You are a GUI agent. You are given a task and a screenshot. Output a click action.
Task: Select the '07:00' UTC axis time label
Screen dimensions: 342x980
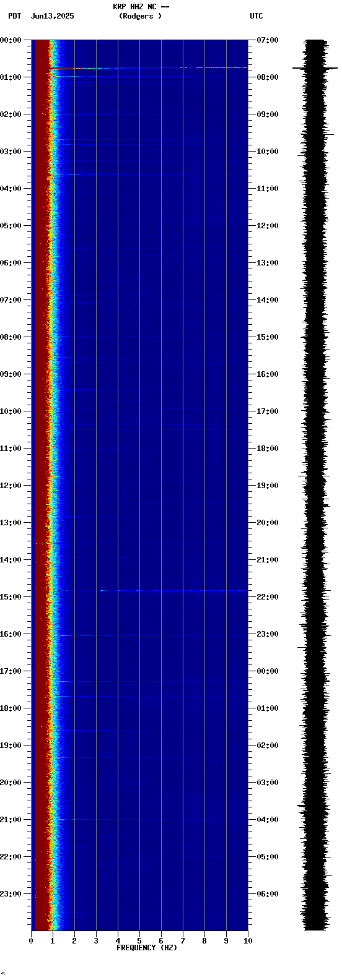point(268,40)
